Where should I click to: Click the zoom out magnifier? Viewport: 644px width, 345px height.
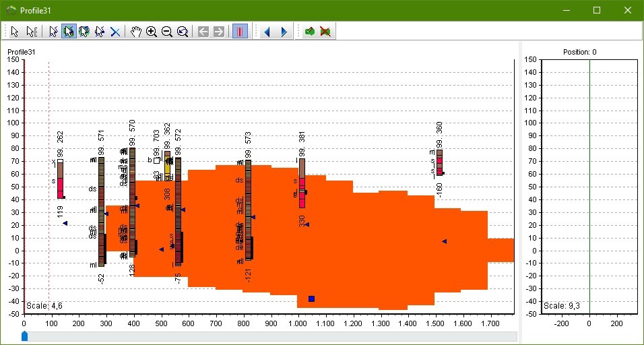click(x=167, y=32)
